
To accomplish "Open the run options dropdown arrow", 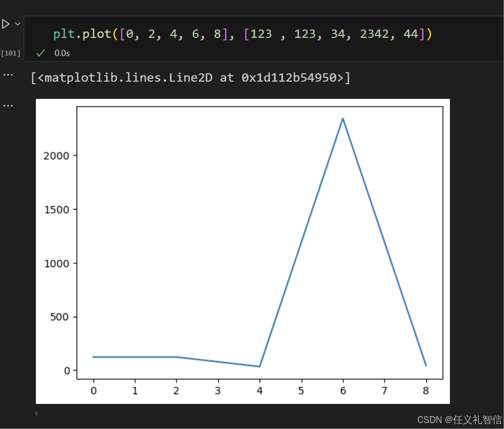I will click(x=18, y=24).
